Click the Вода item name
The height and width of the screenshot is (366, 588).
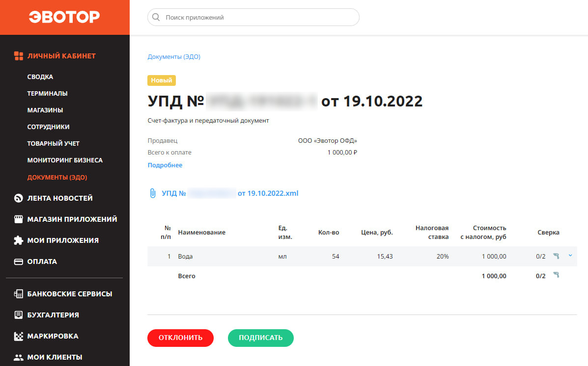185,257
